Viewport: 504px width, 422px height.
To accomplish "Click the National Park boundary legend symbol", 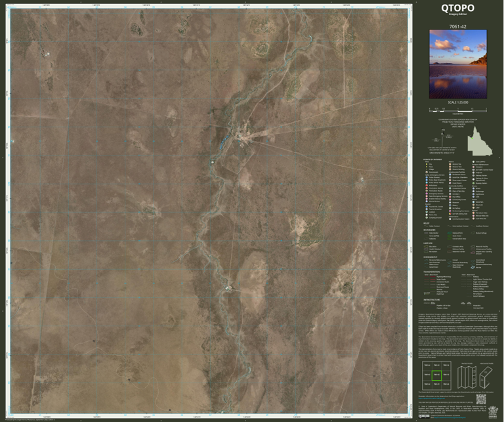I will (x=450, y=233).
